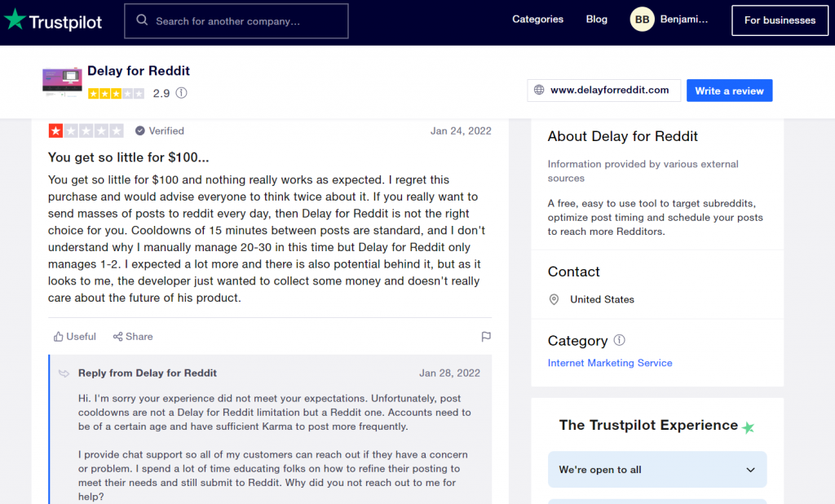Click the Trustpilot star logo
Image resolution: width=835 pixels, height=504 pixels.
15,20
